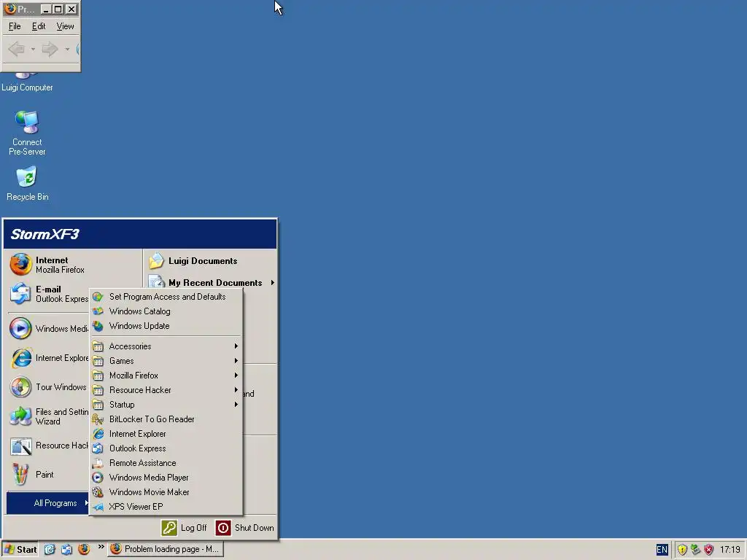This screenshot has width=747, height=560.
Task: Open Set Program Access and Defaults
Action: pyautogui.click(x=166, y=297)
